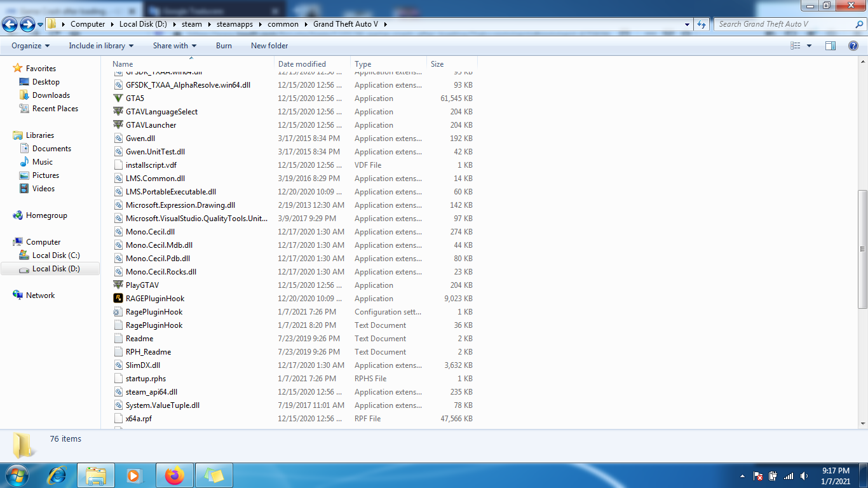Select Homegroup in navigation pane
Image resolution: width=868 pixels, height=488 pixels.
coord(46,215)
